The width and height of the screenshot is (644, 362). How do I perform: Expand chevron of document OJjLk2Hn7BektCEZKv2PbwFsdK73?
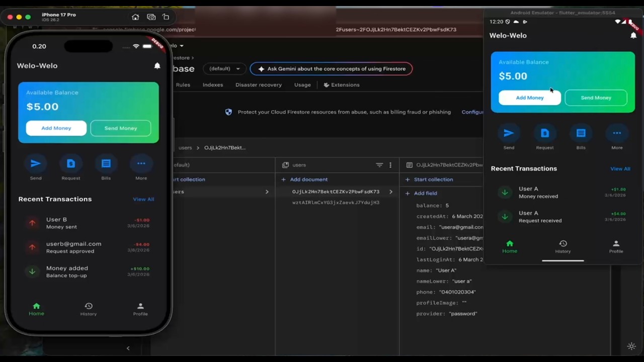tap(390, 192)
